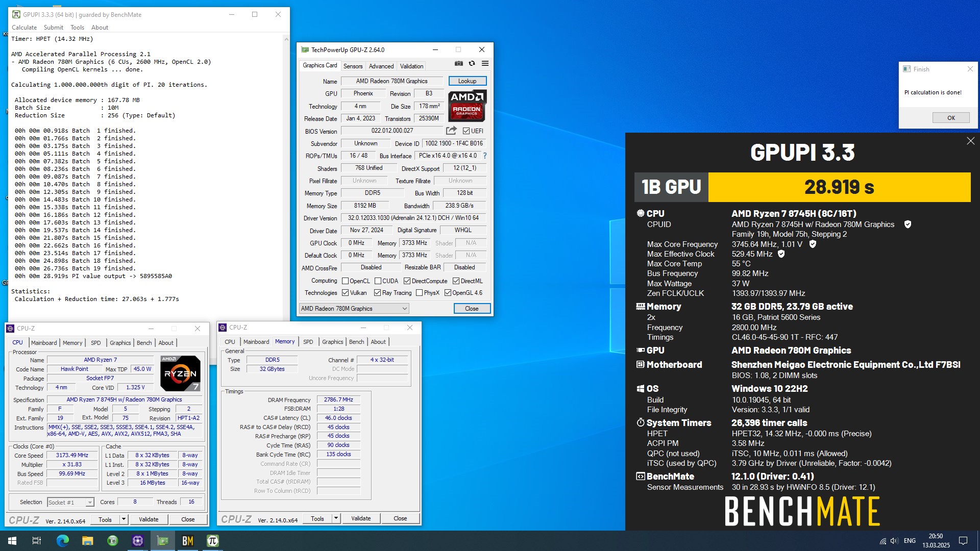This screenshot has width=980, height=551.
Task: Toggle the OpenCL computing checkbox
Action: point(345,281)
